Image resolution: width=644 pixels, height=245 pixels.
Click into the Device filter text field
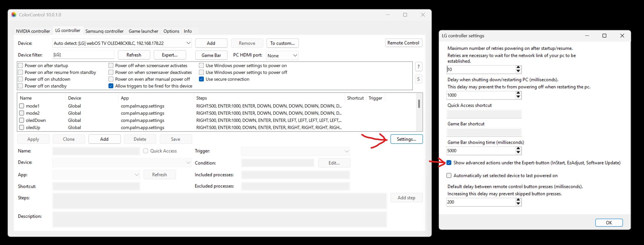tap(83, 55)
